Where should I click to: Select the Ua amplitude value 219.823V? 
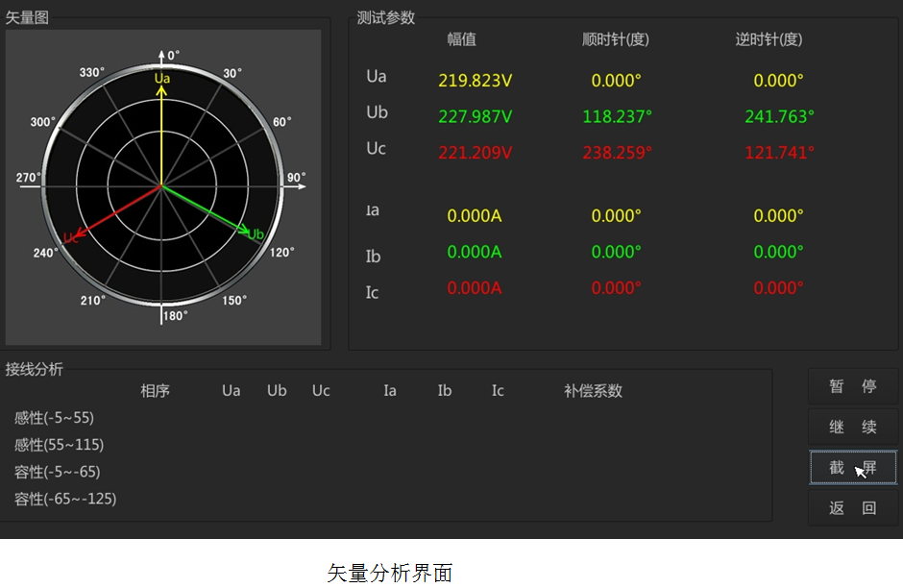point(475,81)
